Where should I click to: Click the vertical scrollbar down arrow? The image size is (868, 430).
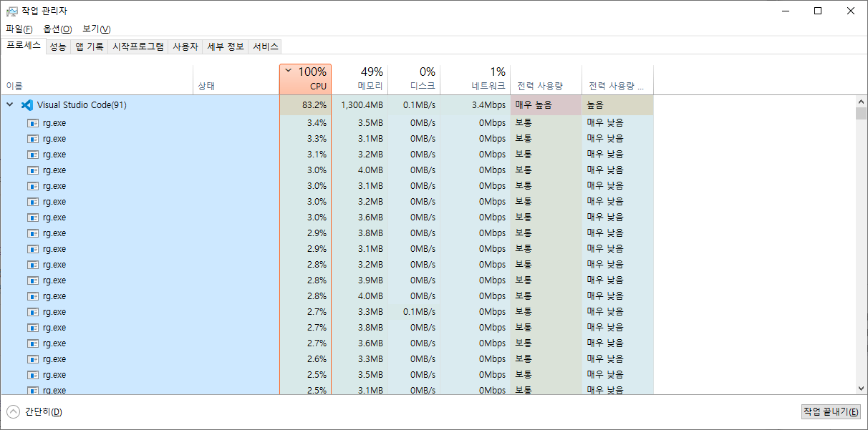tap(861, 388)
